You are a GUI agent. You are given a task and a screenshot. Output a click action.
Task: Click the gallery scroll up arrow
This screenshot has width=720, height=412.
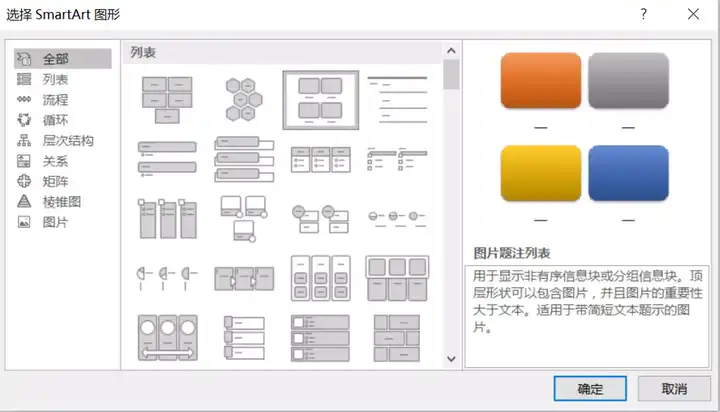click(451, 51)
